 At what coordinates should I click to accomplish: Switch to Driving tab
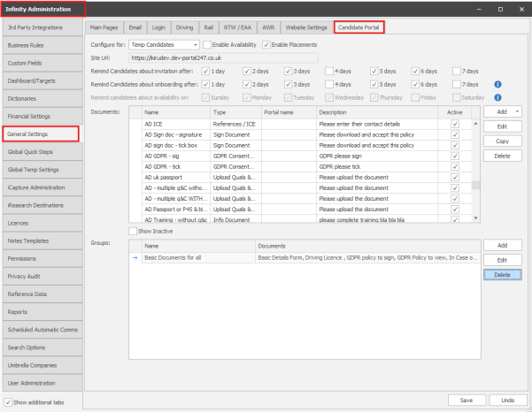[185, 27]
